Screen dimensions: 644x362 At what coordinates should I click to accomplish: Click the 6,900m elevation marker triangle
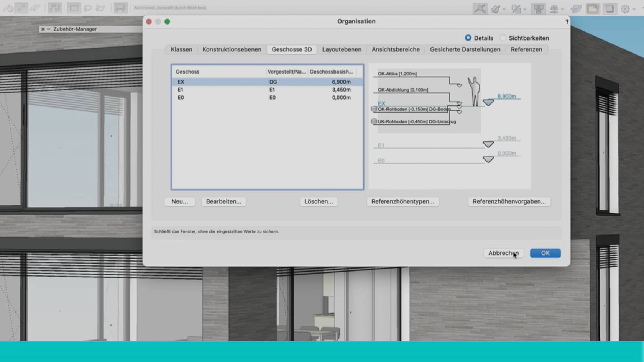(x=489, y=102)
